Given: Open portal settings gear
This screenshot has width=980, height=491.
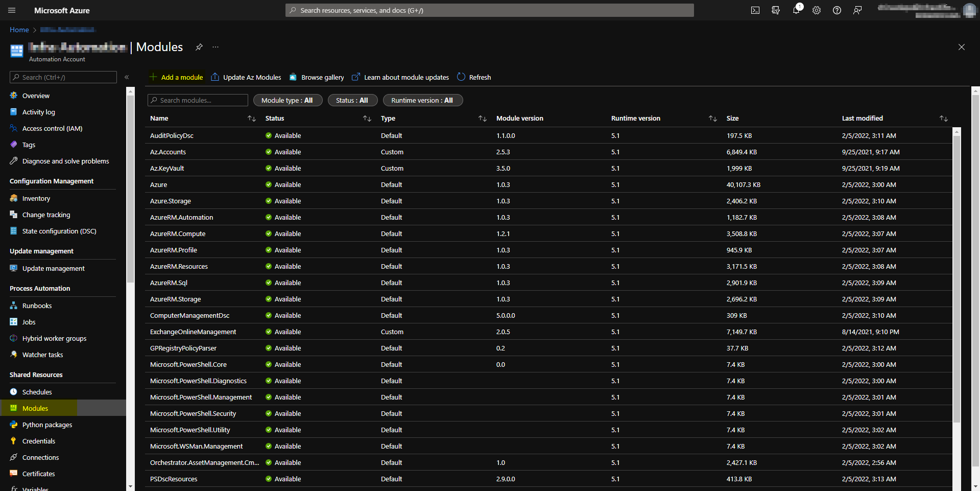Looking at the screenshot, I should point(817,10).
